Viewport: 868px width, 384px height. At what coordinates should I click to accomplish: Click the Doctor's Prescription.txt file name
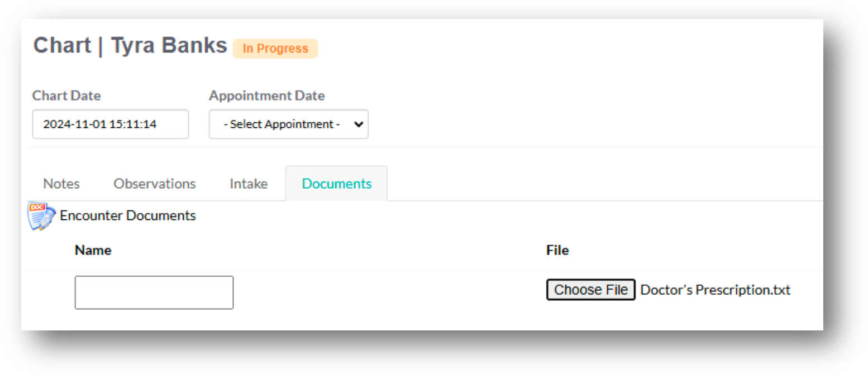[x=716, y=290]
